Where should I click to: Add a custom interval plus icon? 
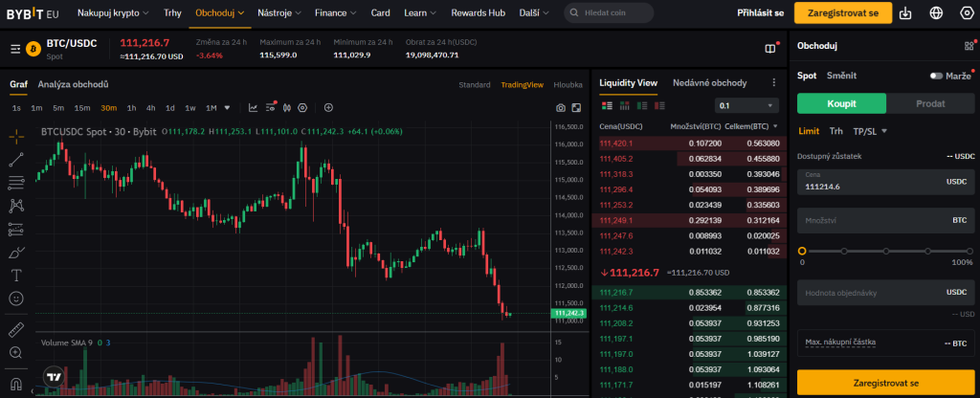[x=328, y=107]
